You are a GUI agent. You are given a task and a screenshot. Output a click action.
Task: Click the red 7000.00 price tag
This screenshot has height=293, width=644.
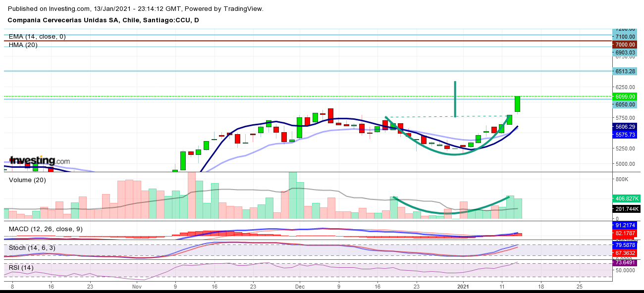pos(626,45)
